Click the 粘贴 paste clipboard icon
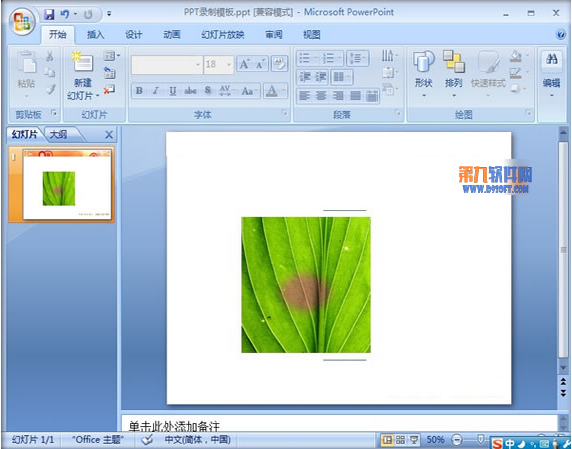Viewport: 572px width, 449px height. tap(27, 63)
